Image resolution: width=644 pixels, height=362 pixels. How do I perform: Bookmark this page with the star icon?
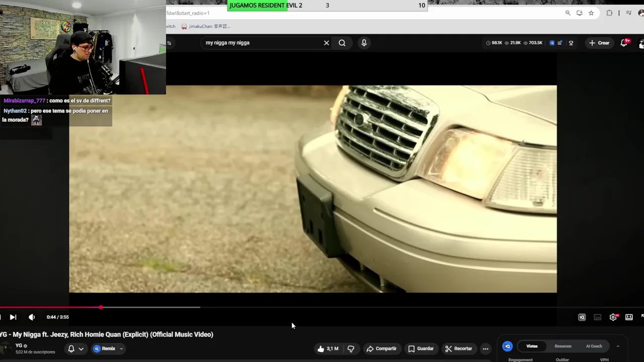591,13
